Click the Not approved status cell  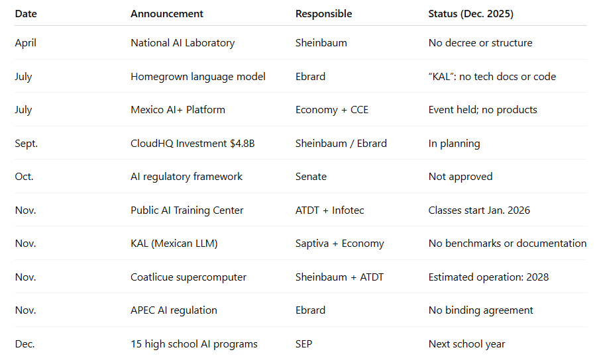pyautogui.click(x=460, y=177)
